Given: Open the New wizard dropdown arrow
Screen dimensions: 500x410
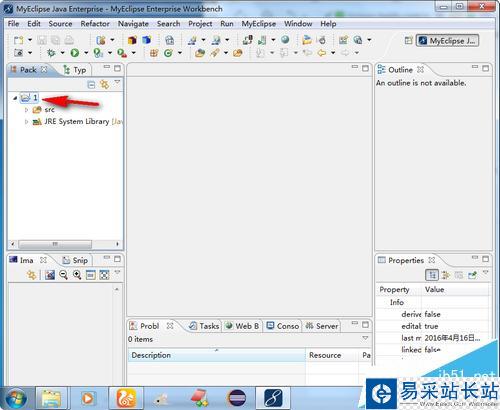Looking at the screenshot, I should coord(30,40).
